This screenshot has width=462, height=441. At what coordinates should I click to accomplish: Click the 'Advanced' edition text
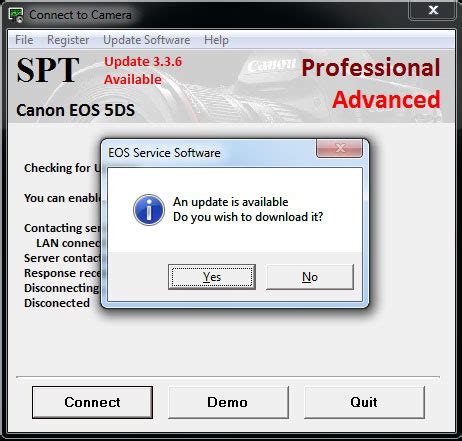coord(386,100)
